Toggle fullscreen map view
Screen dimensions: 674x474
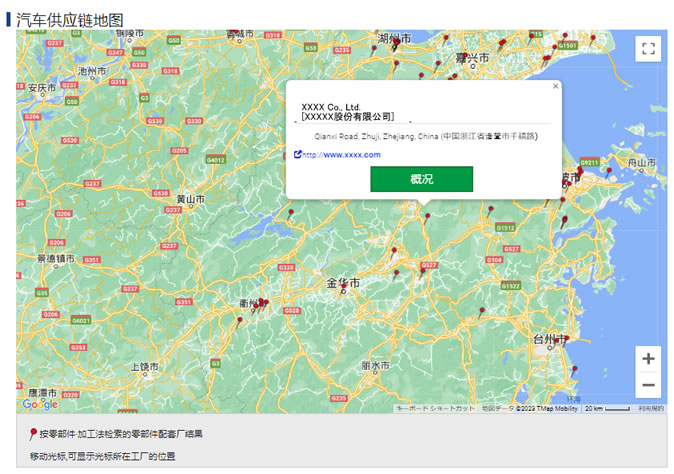tap(648, 48)
